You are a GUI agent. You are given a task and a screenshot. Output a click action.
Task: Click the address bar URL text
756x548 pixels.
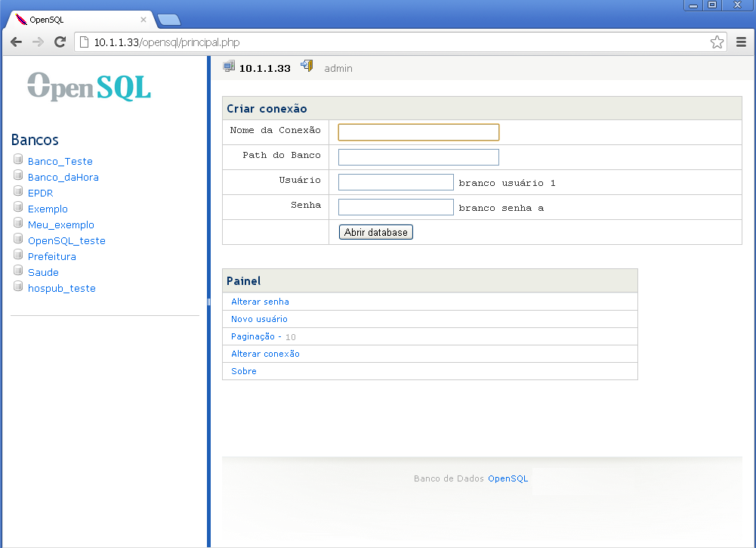click(x=167, y=42)
